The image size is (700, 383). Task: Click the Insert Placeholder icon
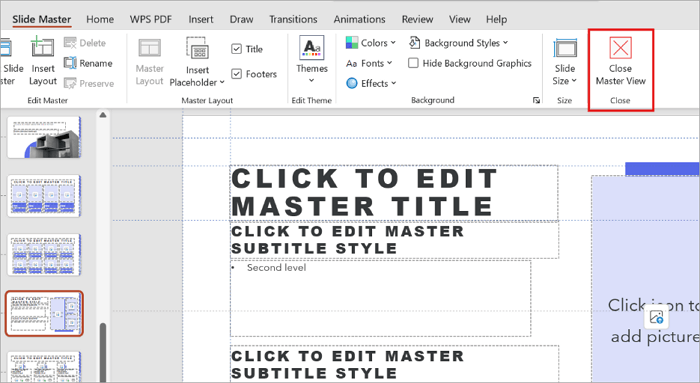click(x=197, y=48)
